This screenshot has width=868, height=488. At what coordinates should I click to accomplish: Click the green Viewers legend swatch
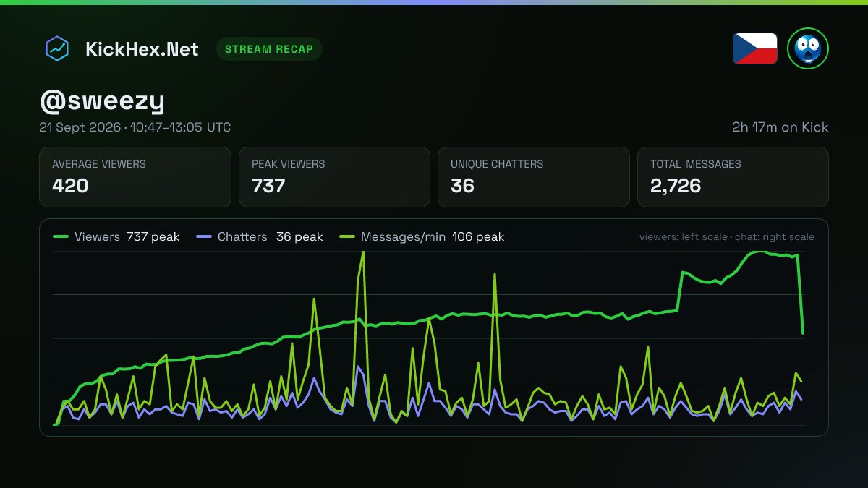[x=61, y=236]
